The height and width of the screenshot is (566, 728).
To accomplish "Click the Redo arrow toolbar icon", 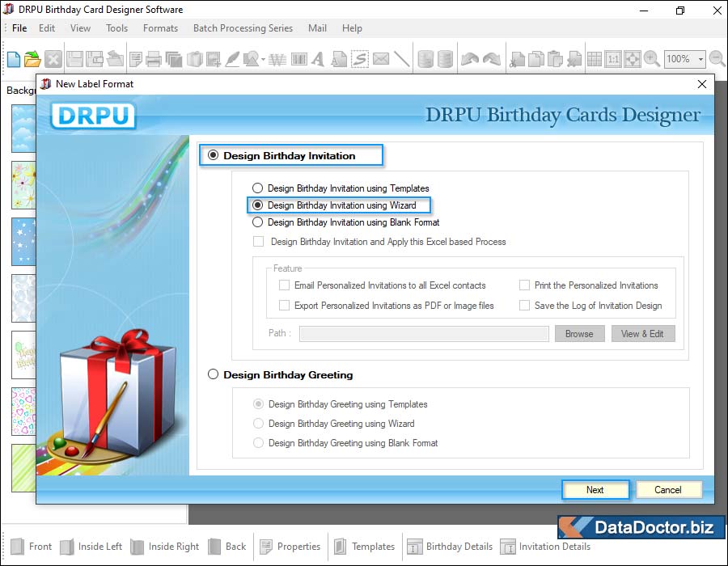I will [x=492, y=59].
